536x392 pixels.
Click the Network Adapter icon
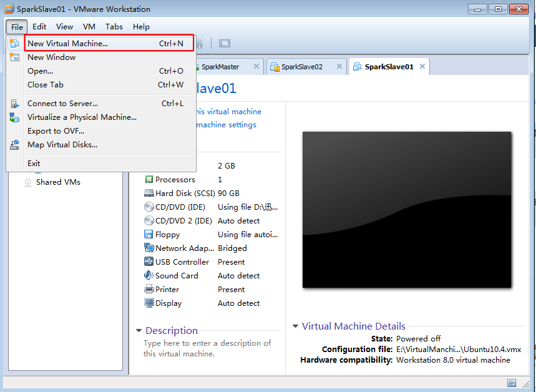click(x=149, y=248)
